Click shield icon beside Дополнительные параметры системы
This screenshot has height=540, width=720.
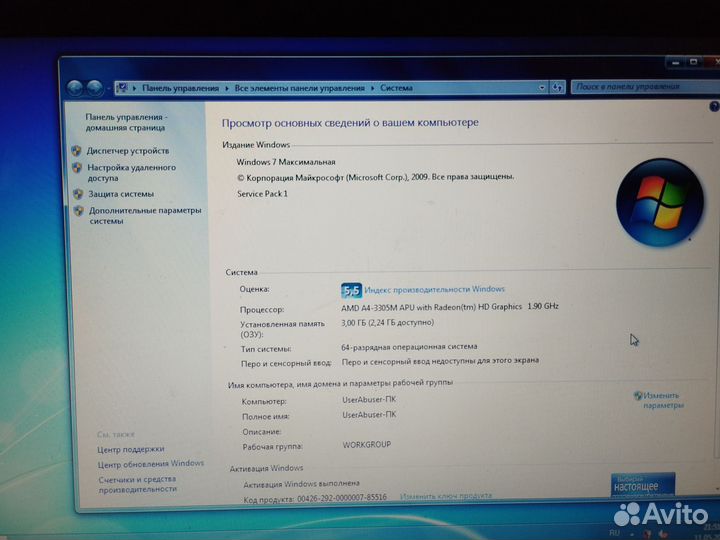[x=79, y=210]
